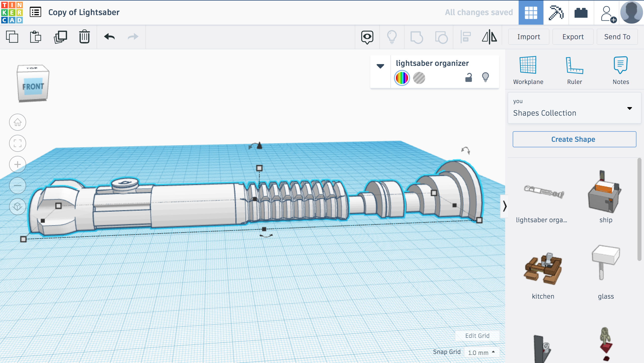Redo the last action

[x=133, y=37]
